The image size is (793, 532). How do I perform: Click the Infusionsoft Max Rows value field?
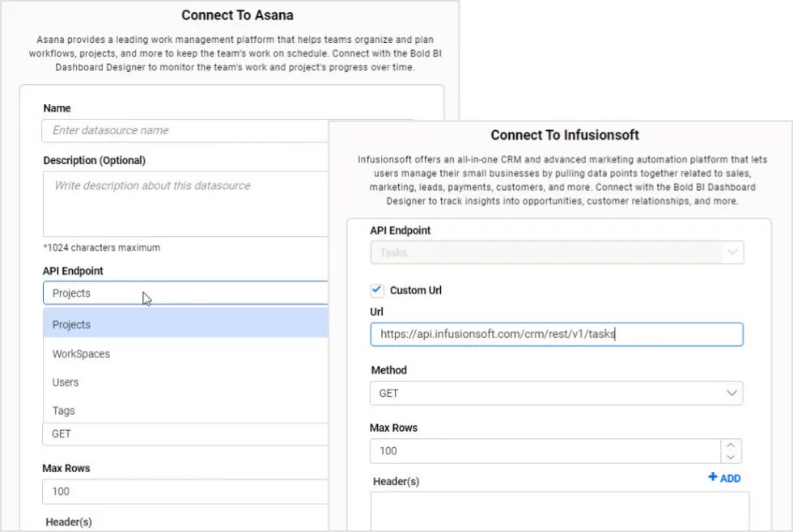pyautogui.click(x=544, y=451)
